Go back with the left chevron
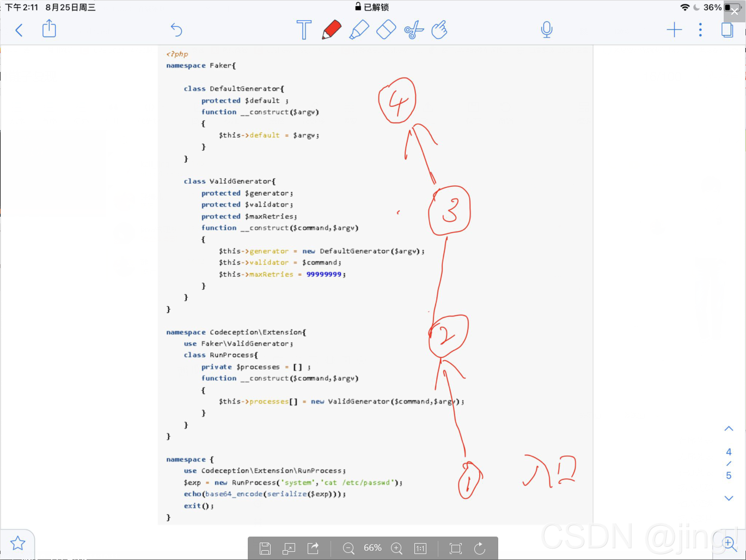 tap(19, 30)
